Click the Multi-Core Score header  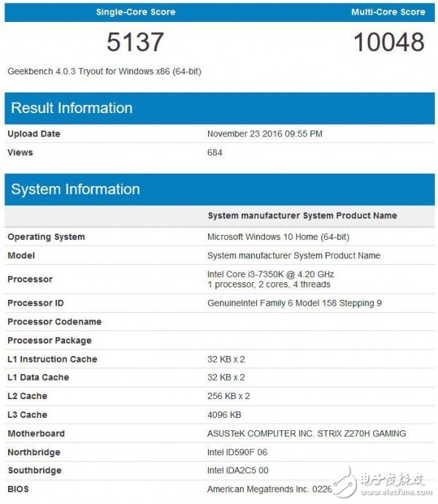(x=388, y=12)
